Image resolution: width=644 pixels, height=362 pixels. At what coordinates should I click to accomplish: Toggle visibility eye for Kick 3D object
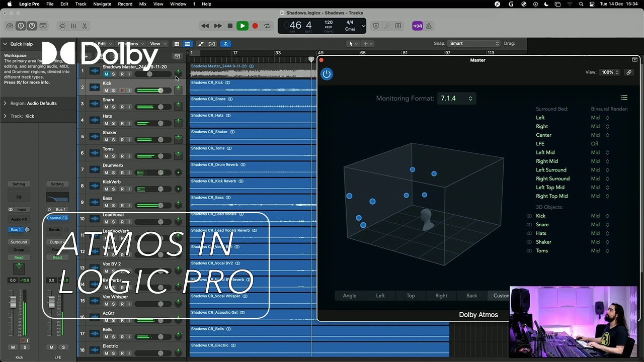529,216
